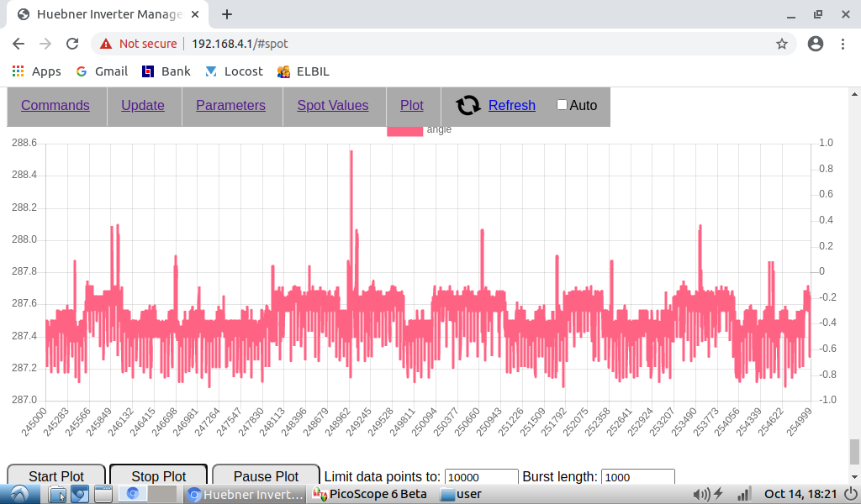The width and height of the screenshot is (861, 504).
Task: Click the refresh arrows icon beside Refresh
Action: pos(468,105)
